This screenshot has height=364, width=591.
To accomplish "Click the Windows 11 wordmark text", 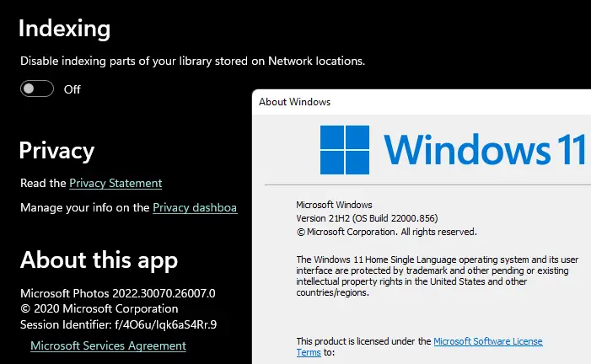I will pos(485,150).
